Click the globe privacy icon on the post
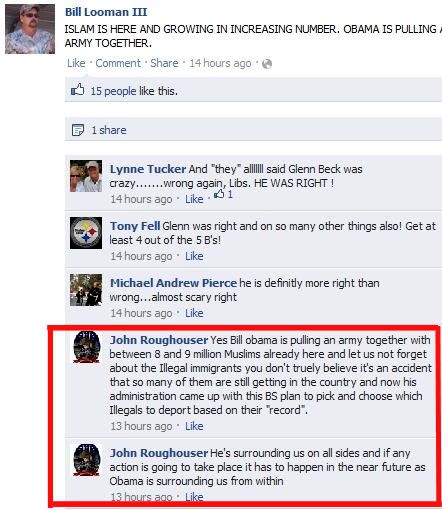 267,64
